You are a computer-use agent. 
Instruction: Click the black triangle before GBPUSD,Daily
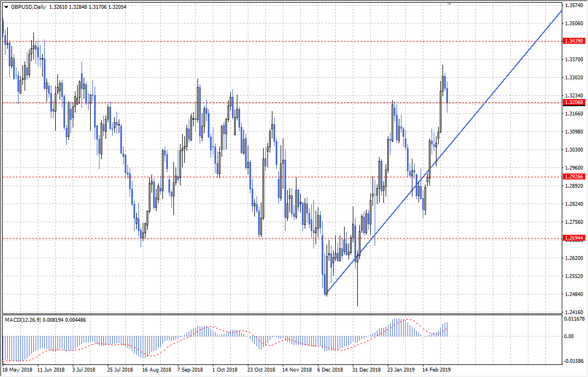7,7
